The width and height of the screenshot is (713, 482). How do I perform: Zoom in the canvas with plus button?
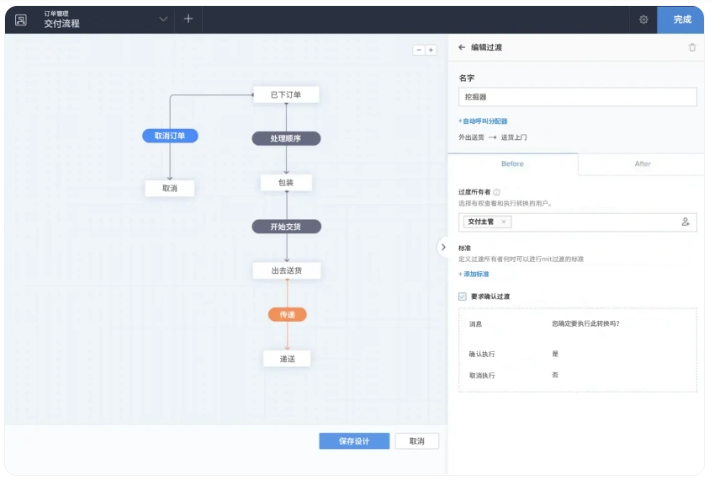[431, 50]
